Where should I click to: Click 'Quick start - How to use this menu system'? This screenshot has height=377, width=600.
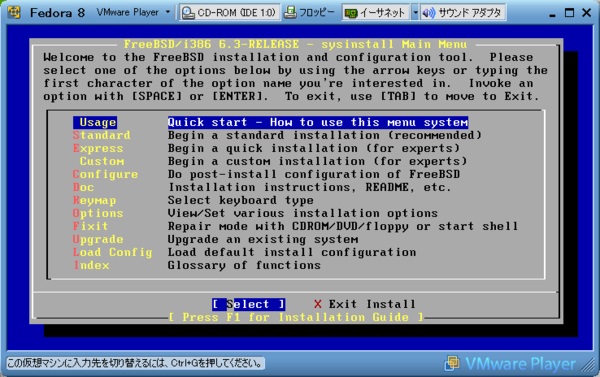(x=318, y=122)
